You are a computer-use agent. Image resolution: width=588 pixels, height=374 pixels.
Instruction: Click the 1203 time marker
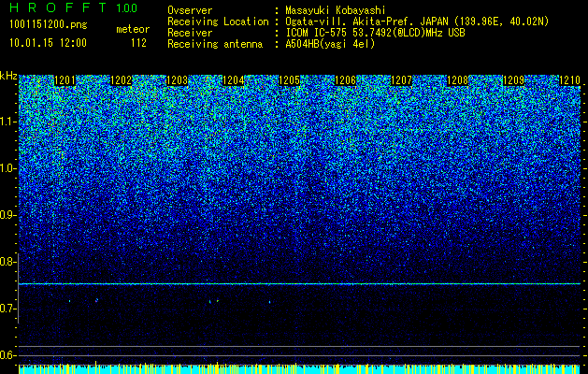[x=177, y=80]
